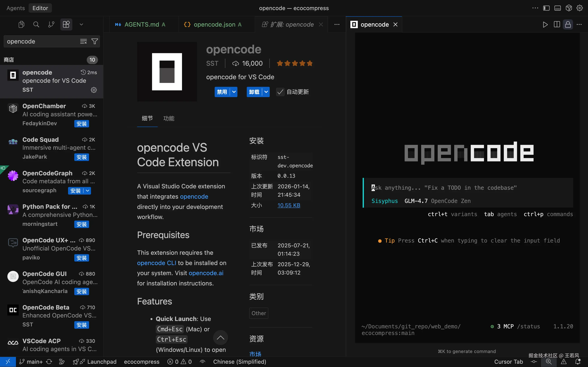Toggle the 自动更新 checkbox
The height and width of the screenshot is (367, 588).
[x=280, y=92]
